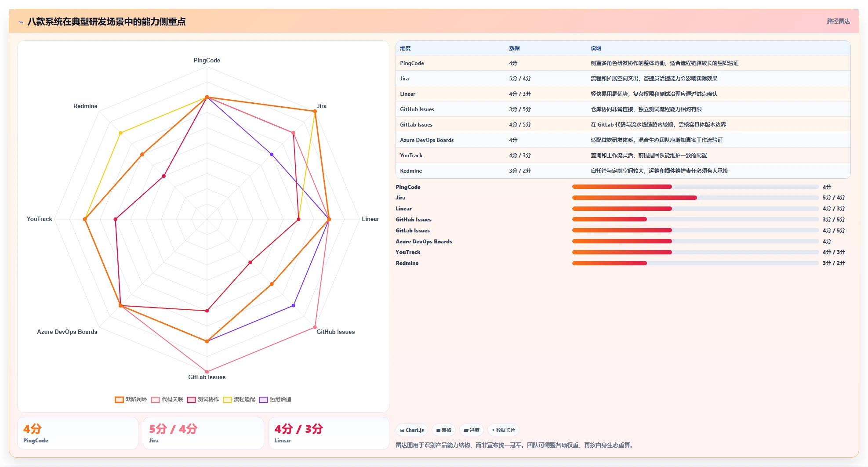Click the panel title 八款系统在典型研发场景中的能力侧重点
The image size is (868, 467).
point(106,22)
